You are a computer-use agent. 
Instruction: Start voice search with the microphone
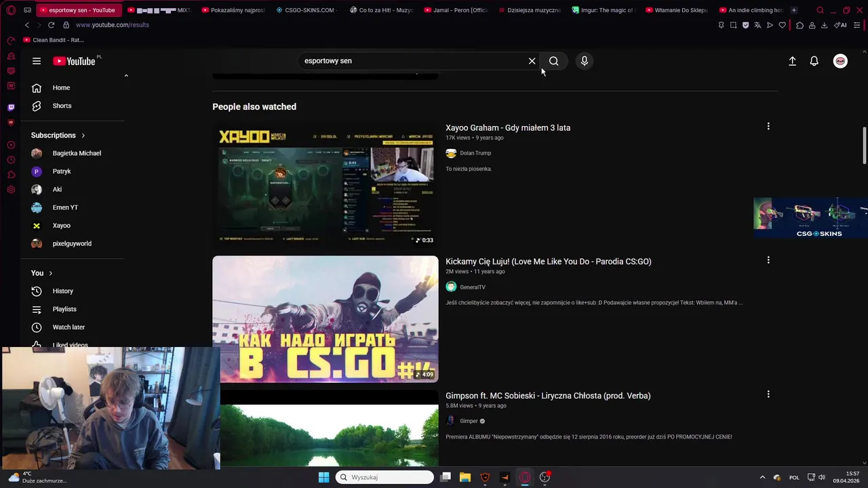585,61
